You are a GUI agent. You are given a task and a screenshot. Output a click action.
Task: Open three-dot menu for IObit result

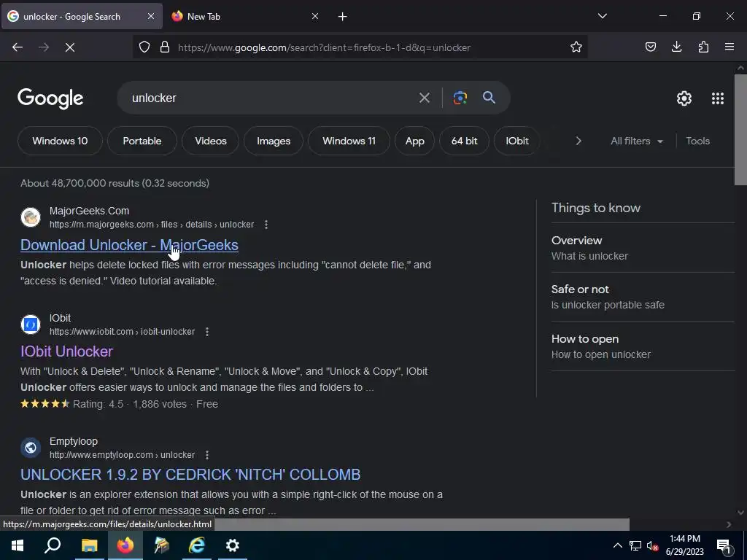click(206, 332)
